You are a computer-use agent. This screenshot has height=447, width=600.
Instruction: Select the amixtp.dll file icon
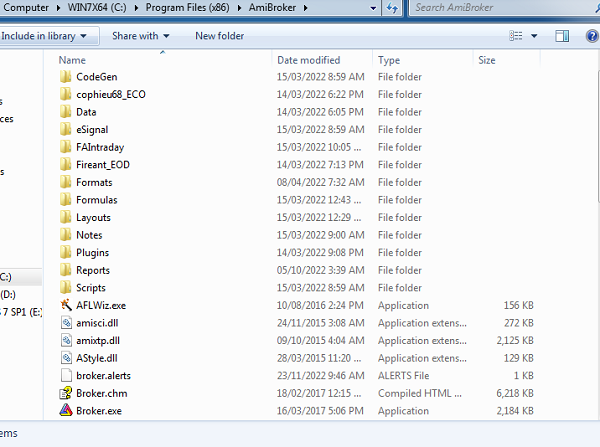66,341
